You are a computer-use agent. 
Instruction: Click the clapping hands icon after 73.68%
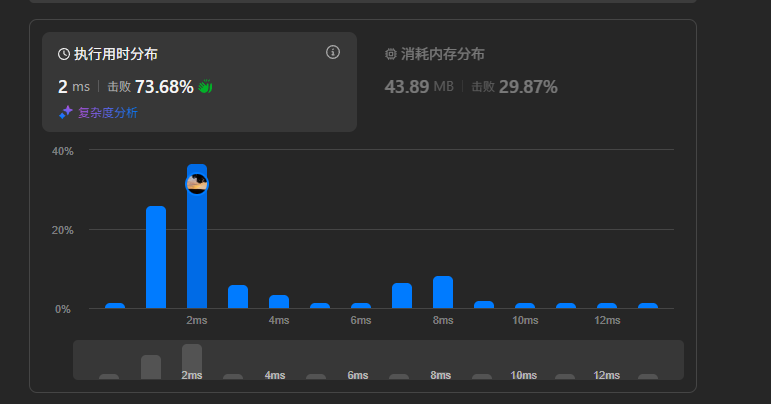click(205, 87)
